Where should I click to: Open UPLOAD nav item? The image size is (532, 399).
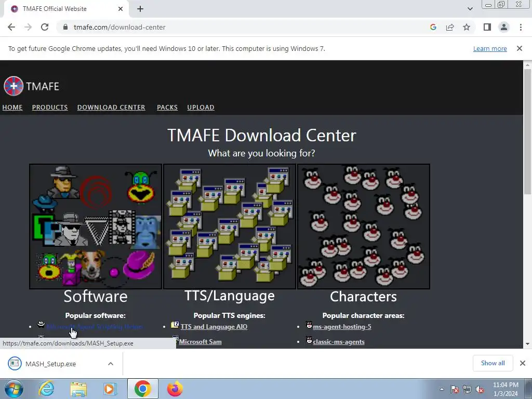pyautogui.click(x=201, y=107)
